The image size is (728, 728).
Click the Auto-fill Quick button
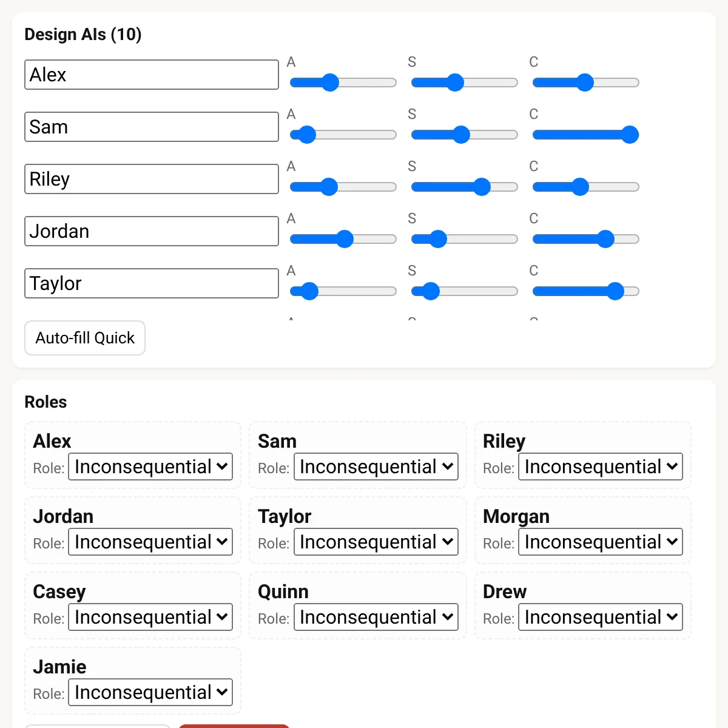tap(85, 338)
